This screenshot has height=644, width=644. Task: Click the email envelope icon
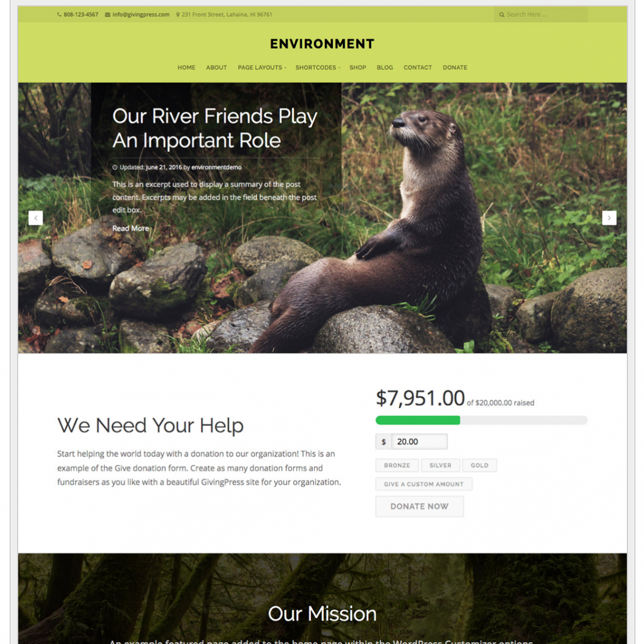(107, 14)
